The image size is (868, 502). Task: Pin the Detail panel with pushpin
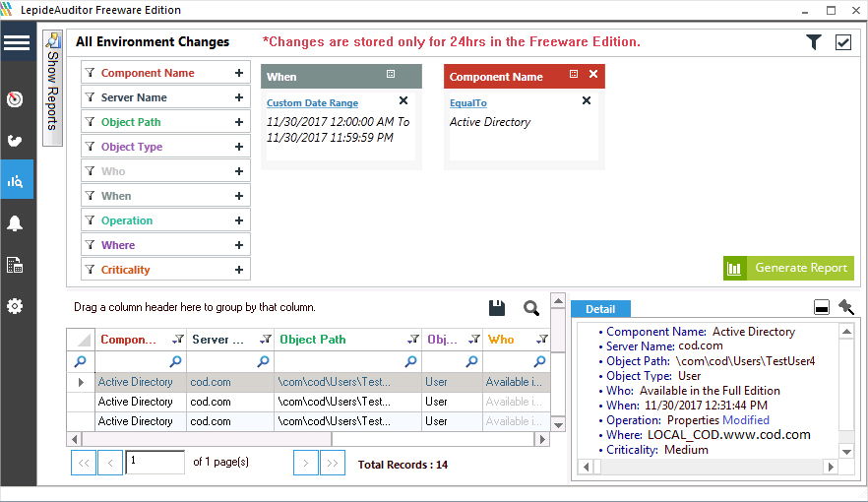pos(846,307)
